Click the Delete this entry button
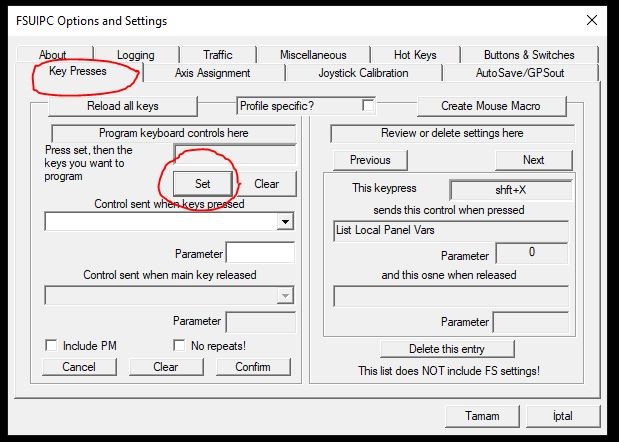 pyautogui.click(x=447, y=349)
